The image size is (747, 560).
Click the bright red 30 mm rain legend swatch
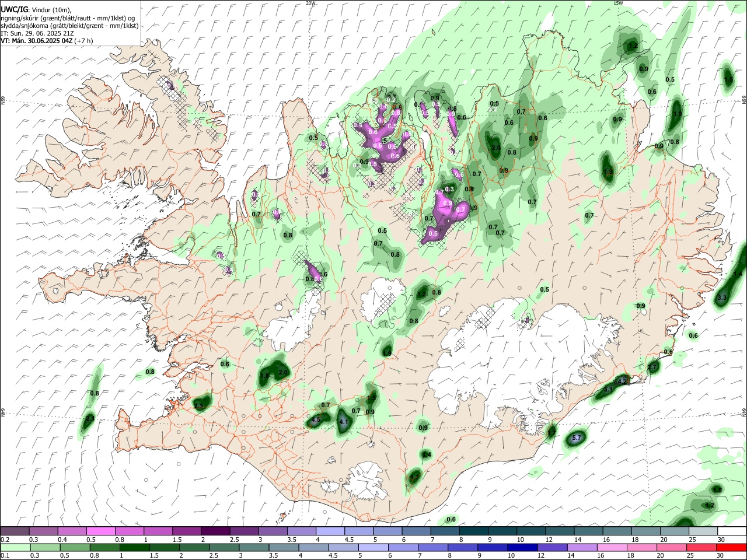tap(732, 547)
